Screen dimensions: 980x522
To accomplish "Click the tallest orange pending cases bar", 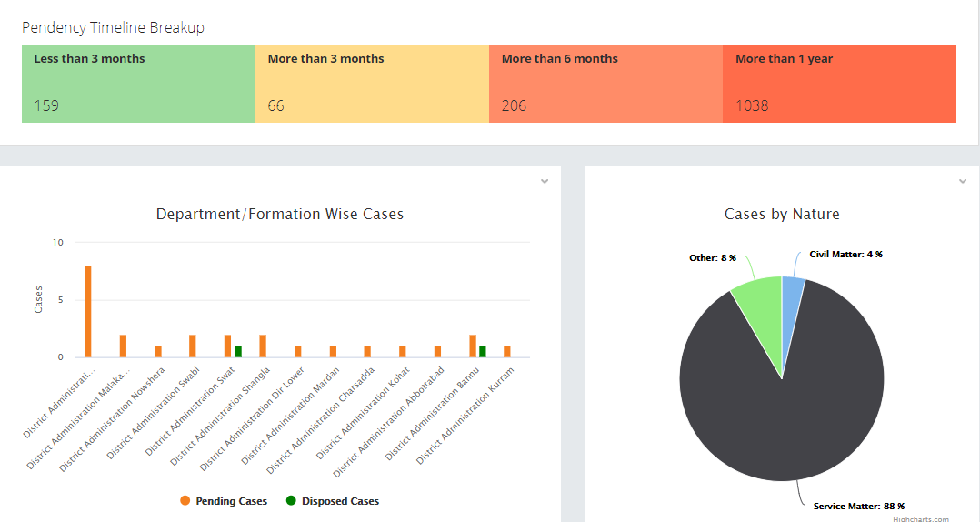I will 88,312.
